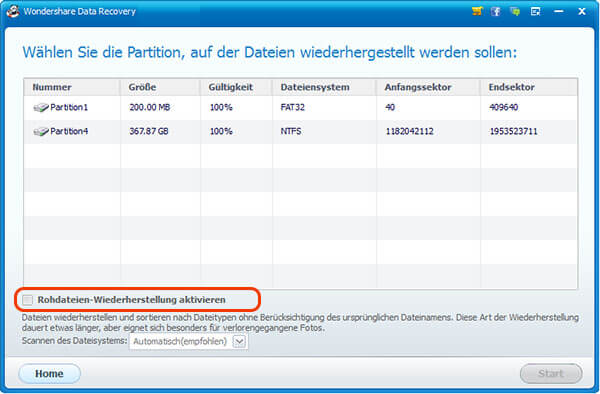The height and width of the screenshot is (394, 600).
Task: Click the Wondershare app logo icon
Action: 13,11
